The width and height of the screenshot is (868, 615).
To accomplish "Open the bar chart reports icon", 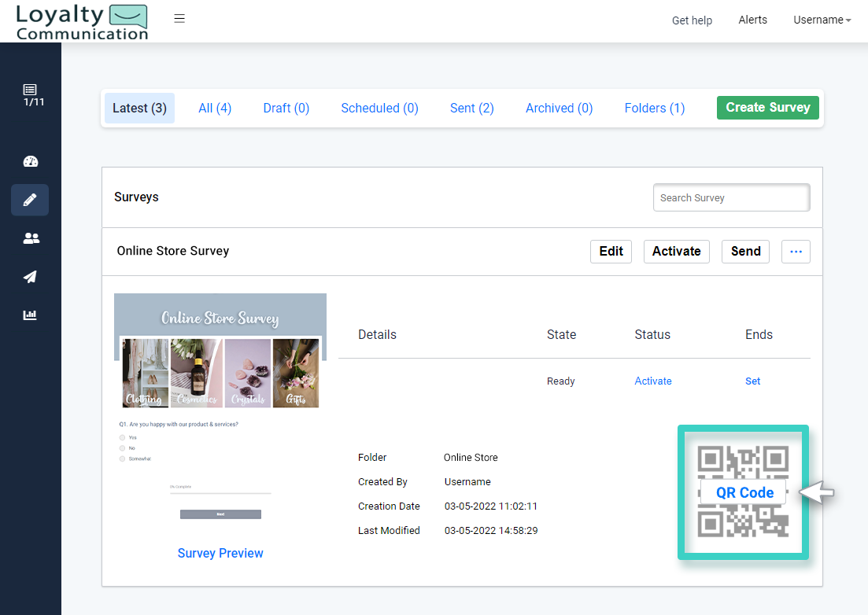I will pos(30,315).
